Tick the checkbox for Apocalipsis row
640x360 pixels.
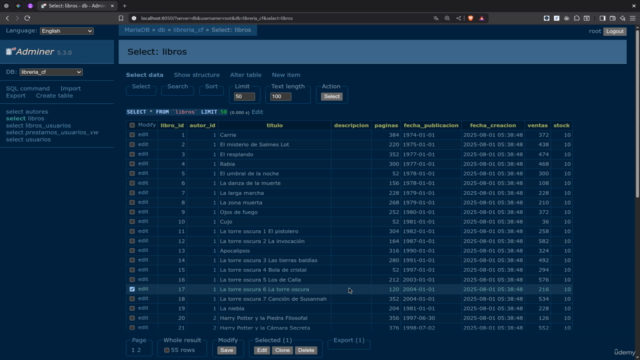coord(132,251)
